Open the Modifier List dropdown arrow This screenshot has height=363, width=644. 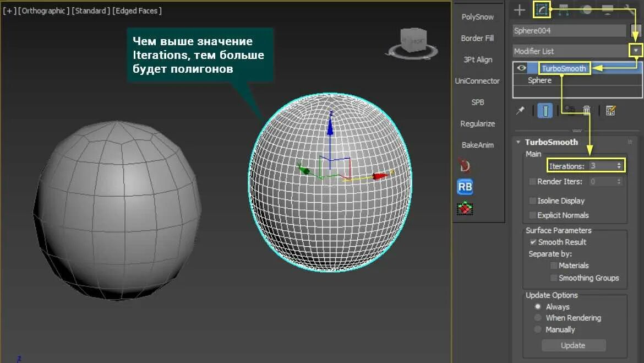(x=636, y=51)
